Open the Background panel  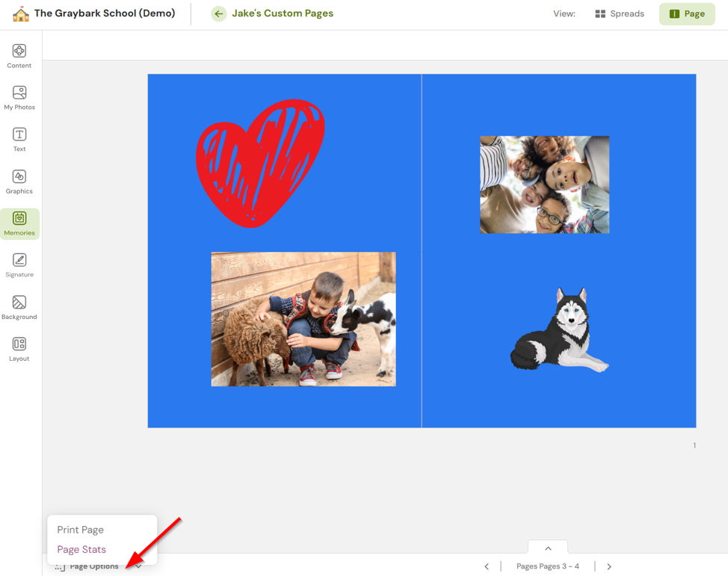[19, 307]
